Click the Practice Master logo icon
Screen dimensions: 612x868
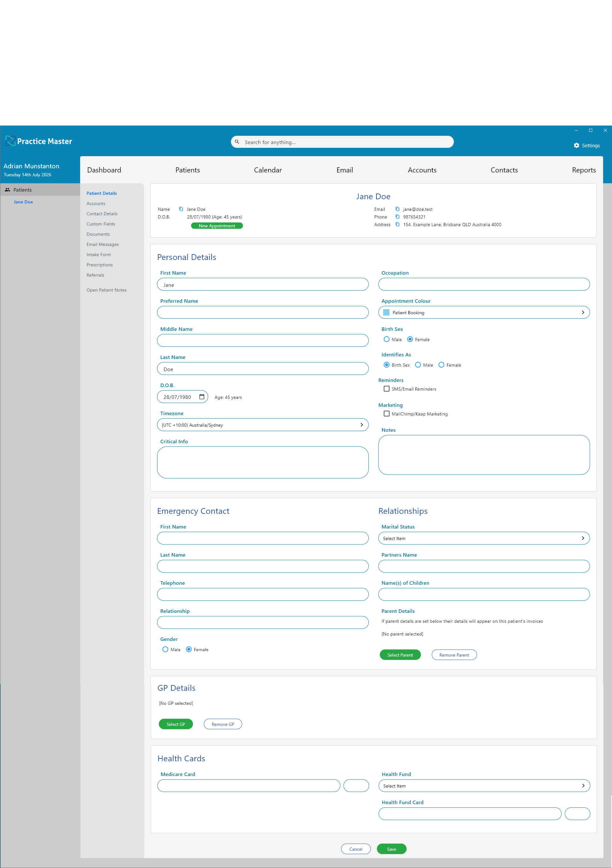[x=10, y=141]
